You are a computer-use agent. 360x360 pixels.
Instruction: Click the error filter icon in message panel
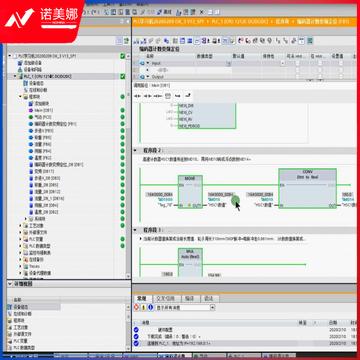(136, 307)
